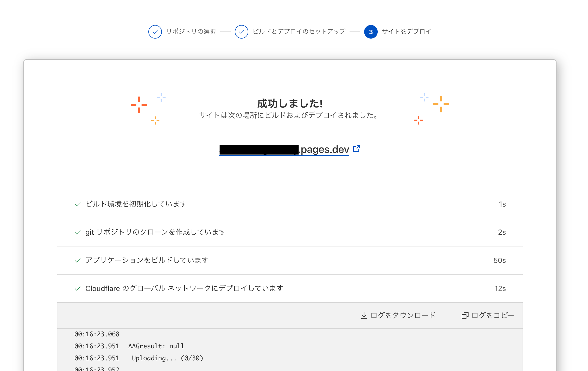The height and width of the screenshot is (371, 588).
Task: Click the checkmark circle for リポジトリの選択
Action: pyautogui.click(x=155, y=32)
